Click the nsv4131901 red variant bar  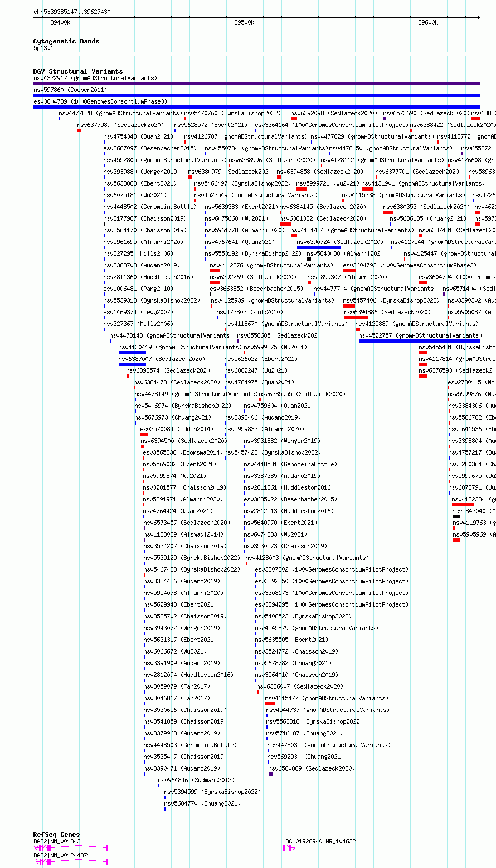367,189
